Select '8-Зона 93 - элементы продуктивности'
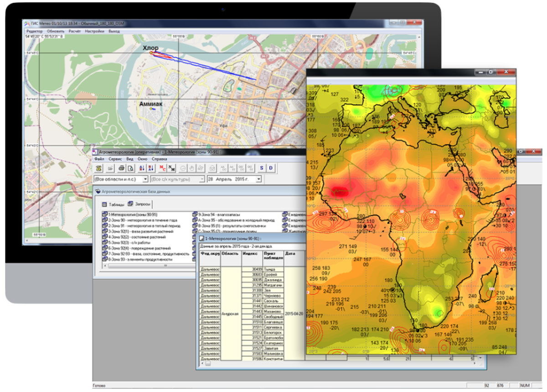547x392 pixels. tap(137, 259)
